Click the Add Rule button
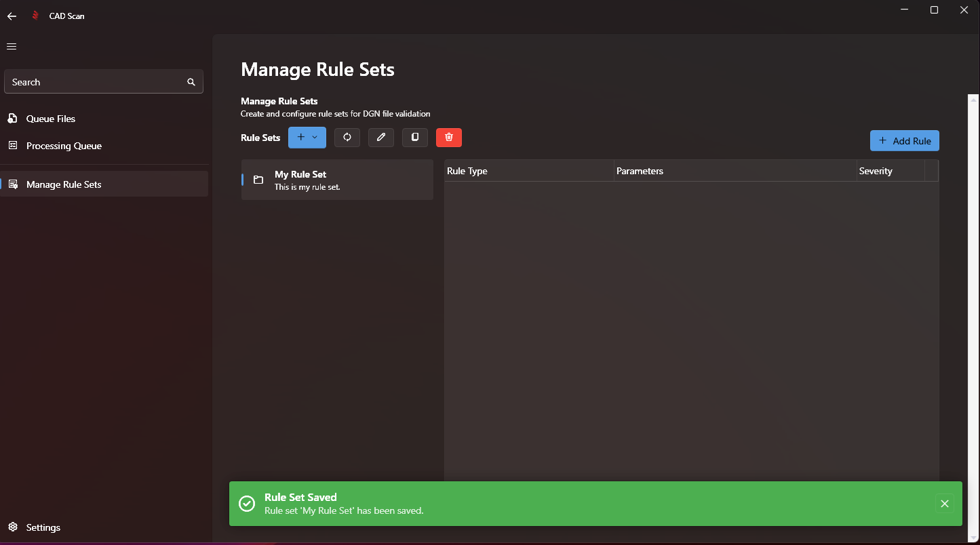 [904, 141]
